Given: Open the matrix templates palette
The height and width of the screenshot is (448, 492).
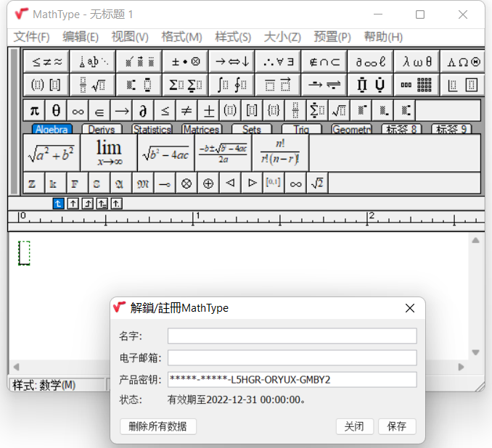Looking at the screenshot, I should click(x=417, y=85).
